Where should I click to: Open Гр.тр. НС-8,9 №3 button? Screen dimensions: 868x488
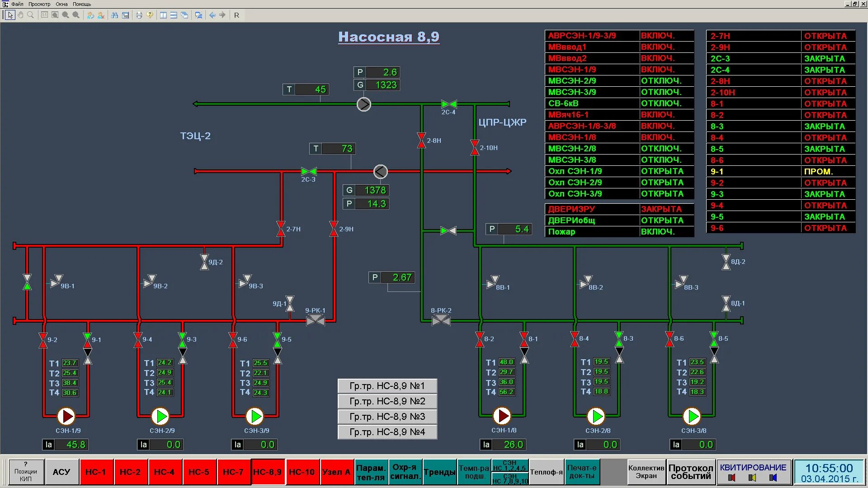pyautogui.click(x=387, y=417)
